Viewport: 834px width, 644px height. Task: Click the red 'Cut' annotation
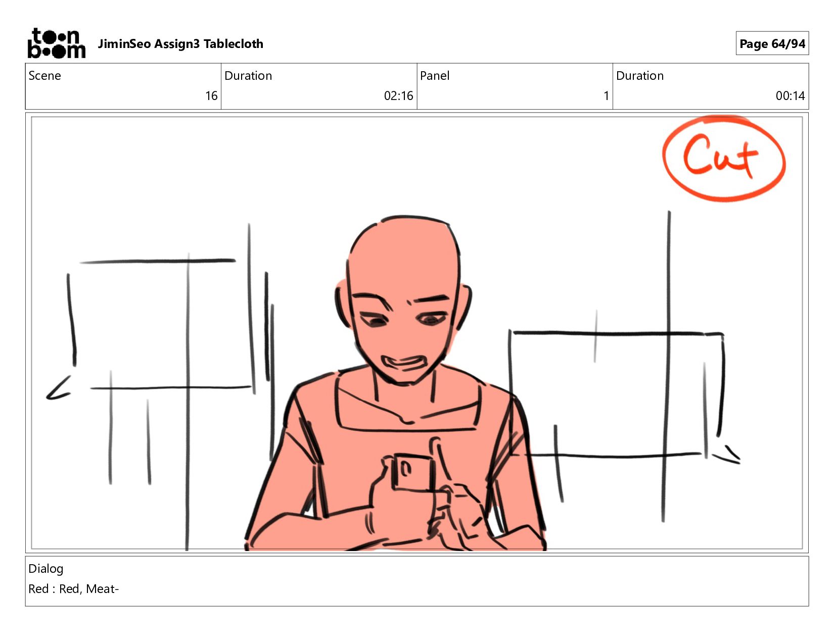coord(724,159)
